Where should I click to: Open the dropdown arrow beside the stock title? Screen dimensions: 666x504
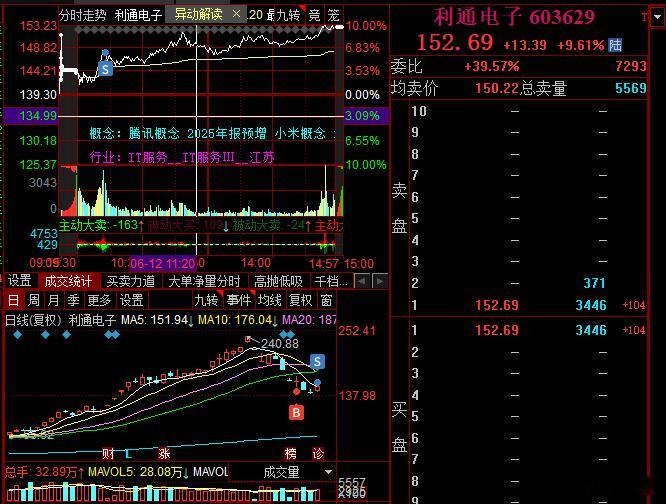click(x=658, y=17)
